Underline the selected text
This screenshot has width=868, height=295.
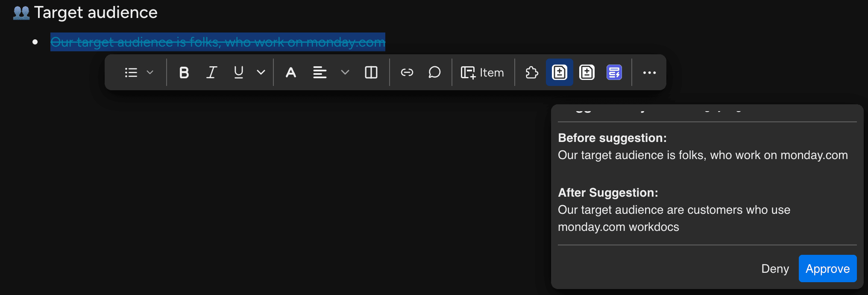[x=239, y=73]
